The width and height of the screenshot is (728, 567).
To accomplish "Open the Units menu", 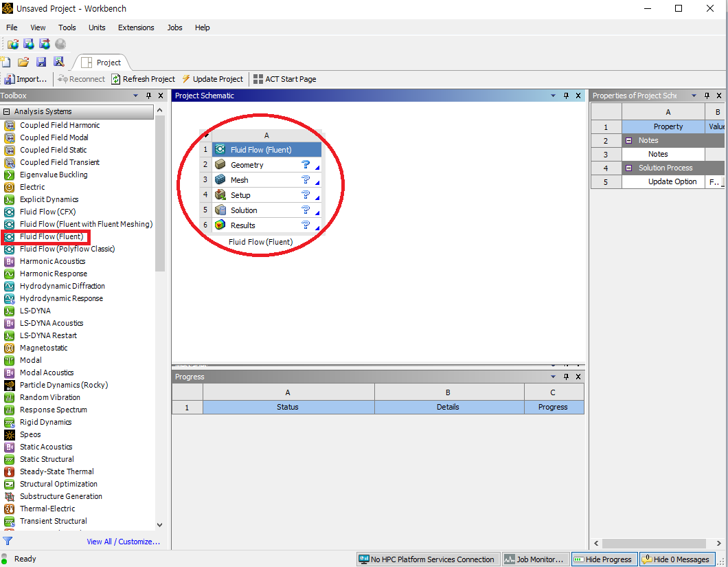I will tap(97, 27).
